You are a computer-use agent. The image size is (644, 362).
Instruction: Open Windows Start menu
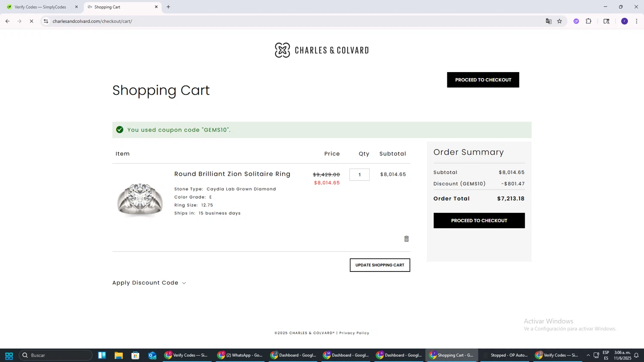tap(9, 355)
